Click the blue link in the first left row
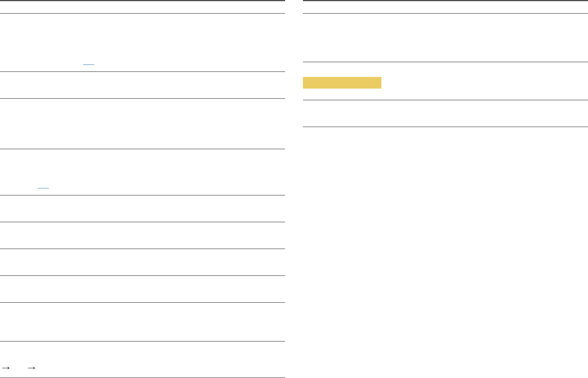Image resolution: width=588 pixels, height=378 pixels. 89,63
